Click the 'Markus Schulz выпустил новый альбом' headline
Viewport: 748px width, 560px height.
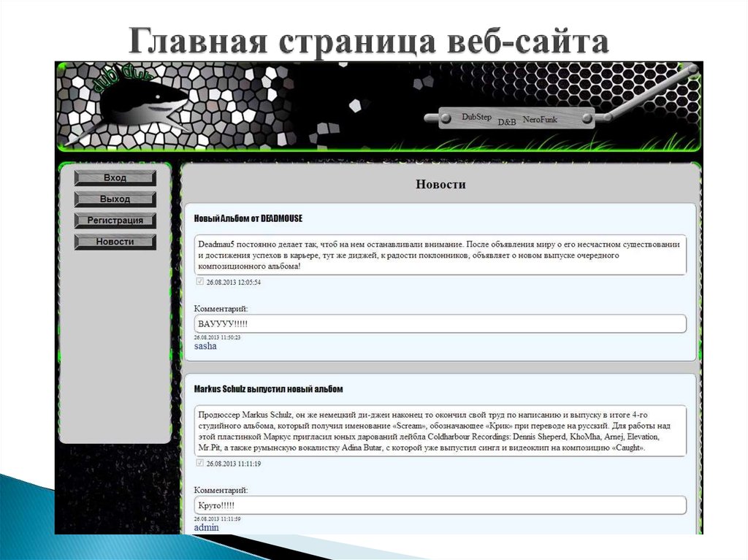pos(270,390)
